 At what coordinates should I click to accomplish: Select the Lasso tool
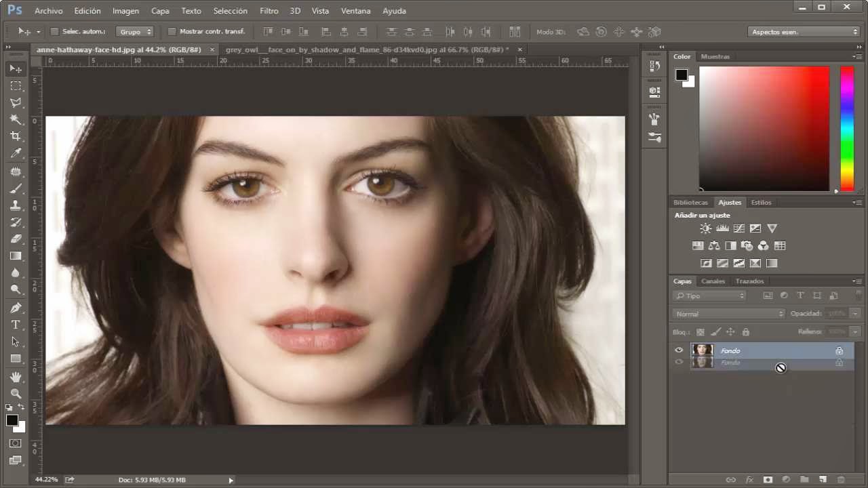(16, 102)
